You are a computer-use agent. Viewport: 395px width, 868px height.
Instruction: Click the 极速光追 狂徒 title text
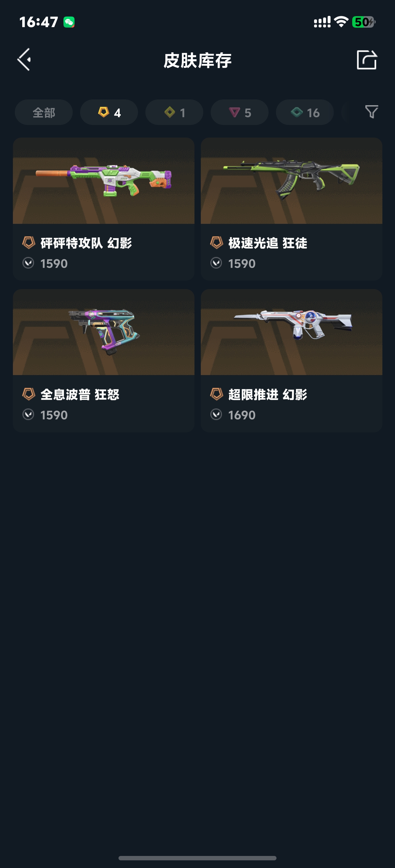coord(267,243)
